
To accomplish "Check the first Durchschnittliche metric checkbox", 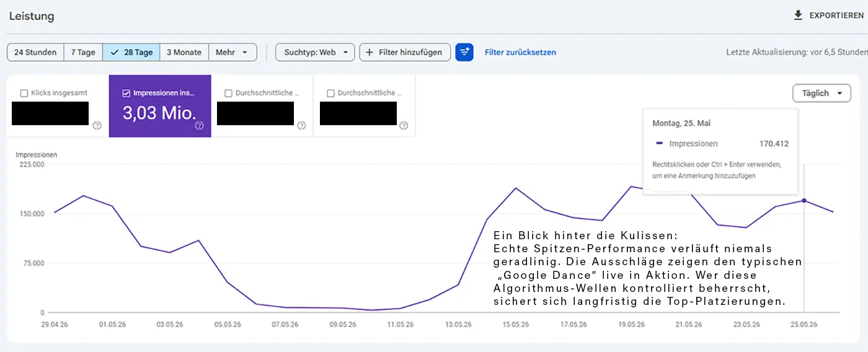I will point(229,93).
